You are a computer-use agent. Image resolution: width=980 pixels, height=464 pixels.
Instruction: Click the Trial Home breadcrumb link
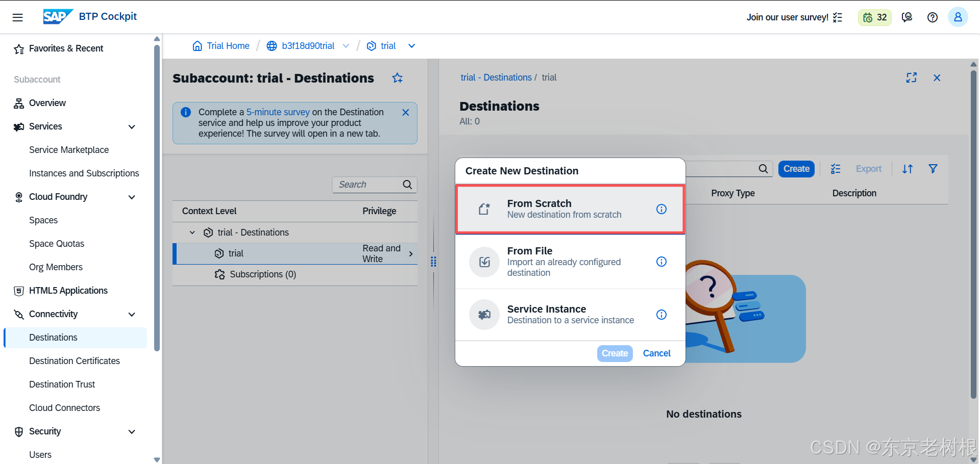pyautogui.click(x=228, y=46)
